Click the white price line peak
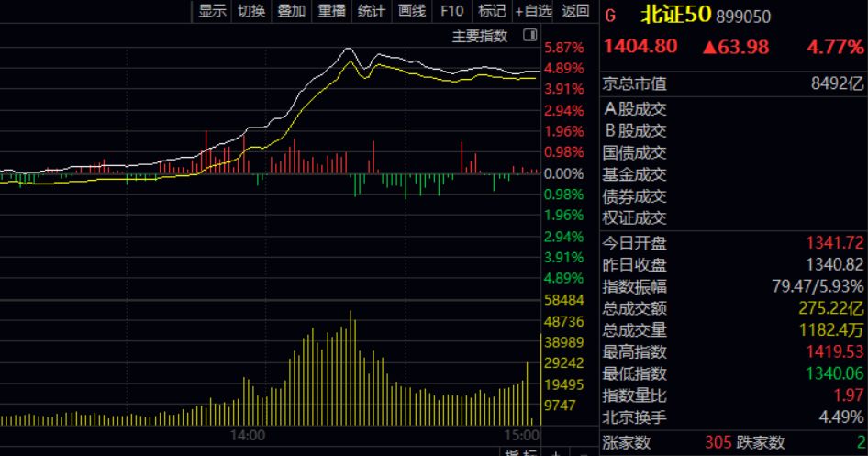Screen dimensions: 868x456 tap(348, 50)
